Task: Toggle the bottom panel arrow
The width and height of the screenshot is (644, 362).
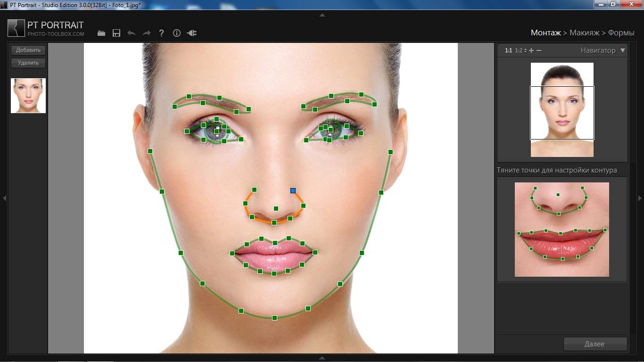Action: tap(322, 358)
